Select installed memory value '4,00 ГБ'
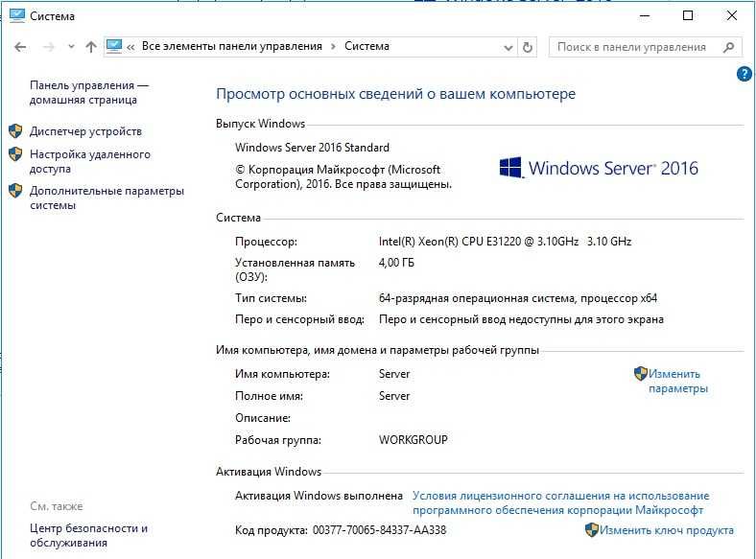 (396, 263)
